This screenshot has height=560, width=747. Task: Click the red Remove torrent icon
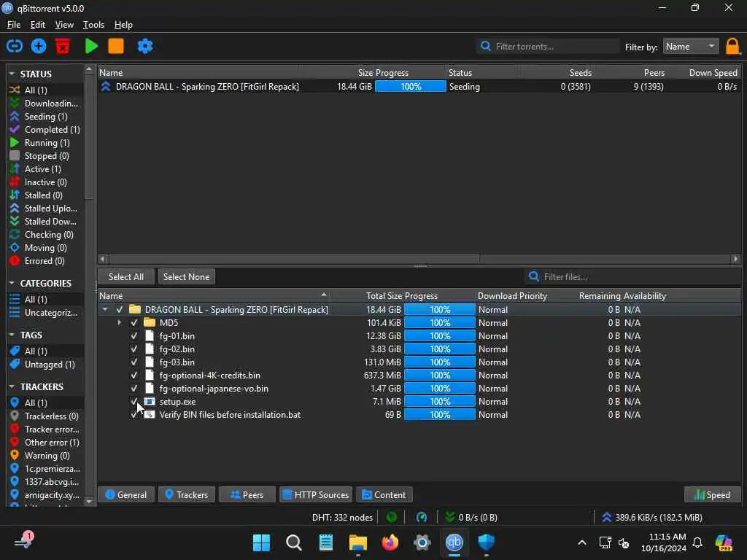(x=63, y=46)
